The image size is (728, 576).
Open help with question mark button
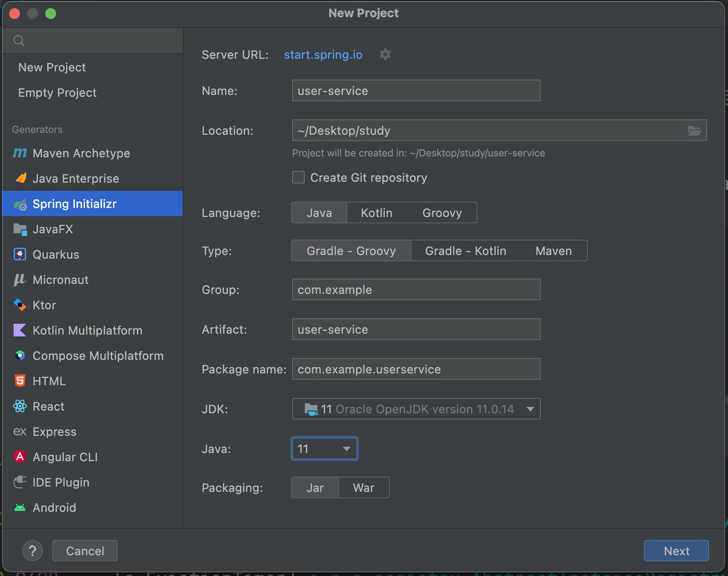pyautogui.click(x=33, y=551)
